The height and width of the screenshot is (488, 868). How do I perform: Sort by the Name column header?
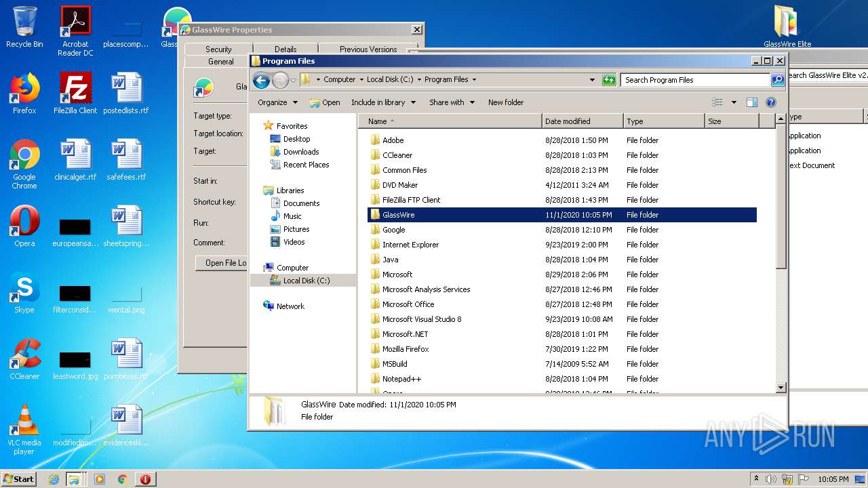450,121
